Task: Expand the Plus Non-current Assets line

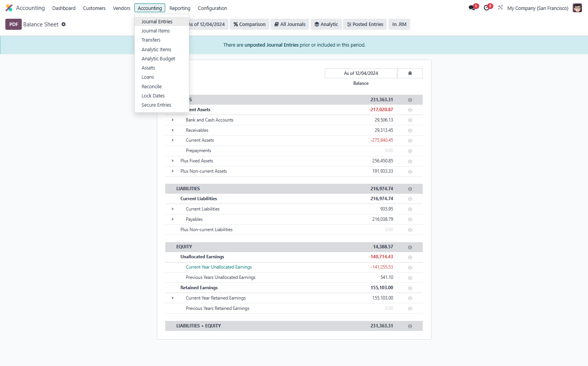Action: pos(173,171)
